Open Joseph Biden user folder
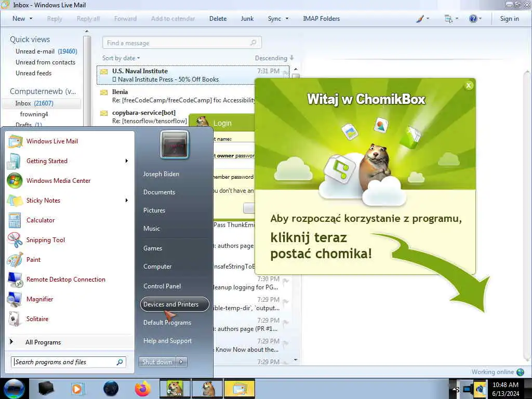 tap(161, 174)
